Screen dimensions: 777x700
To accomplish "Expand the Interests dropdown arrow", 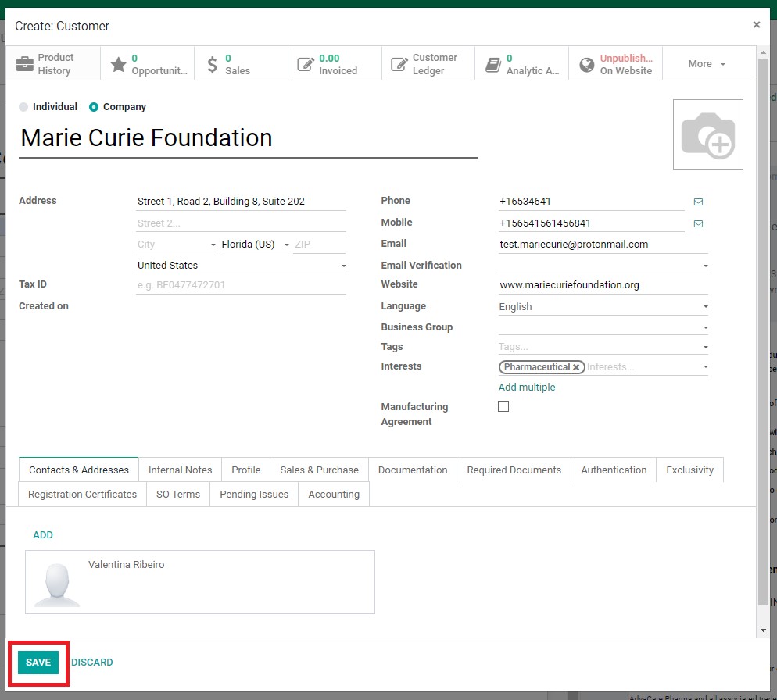I will tap(705, 367).
